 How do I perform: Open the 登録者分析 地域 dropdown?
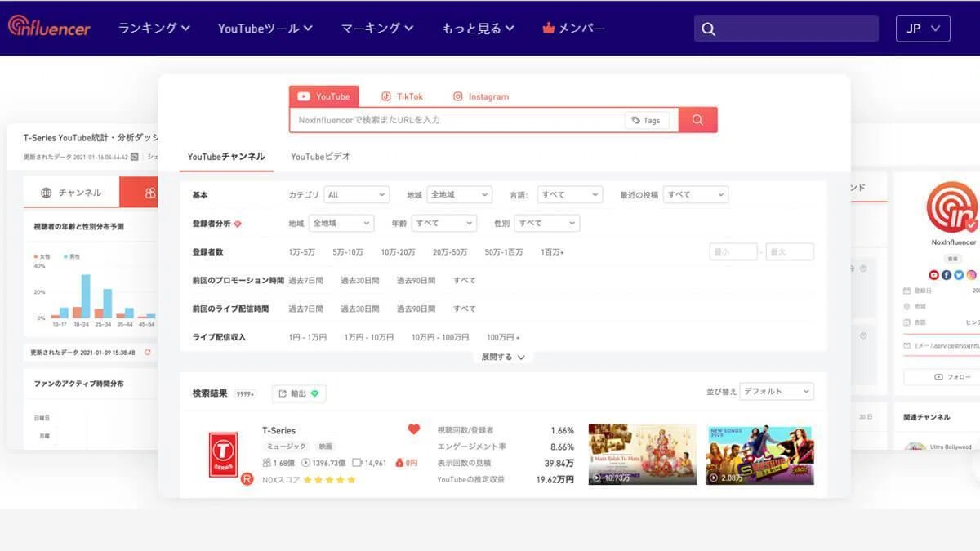(x=341, y=223)
